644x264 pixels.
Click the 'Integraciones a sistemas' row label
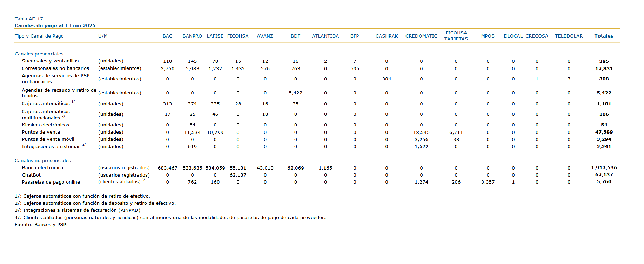[x=51, y=147]
